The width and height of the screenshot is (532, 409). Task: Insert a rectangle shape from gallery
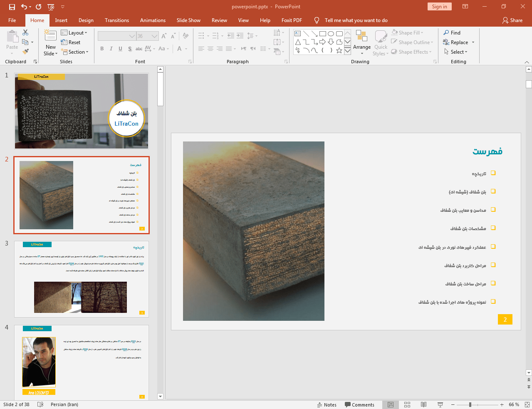click(323, 34)
